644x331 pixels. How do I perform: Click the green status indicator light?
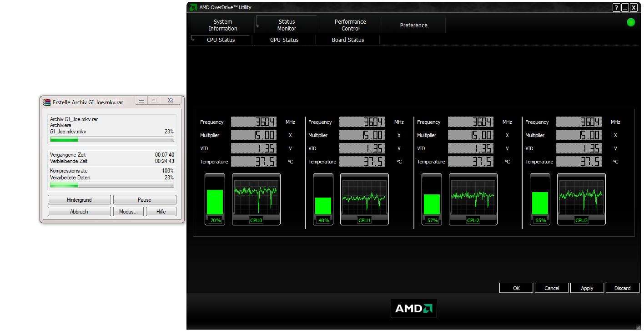[x=631, y=22]
